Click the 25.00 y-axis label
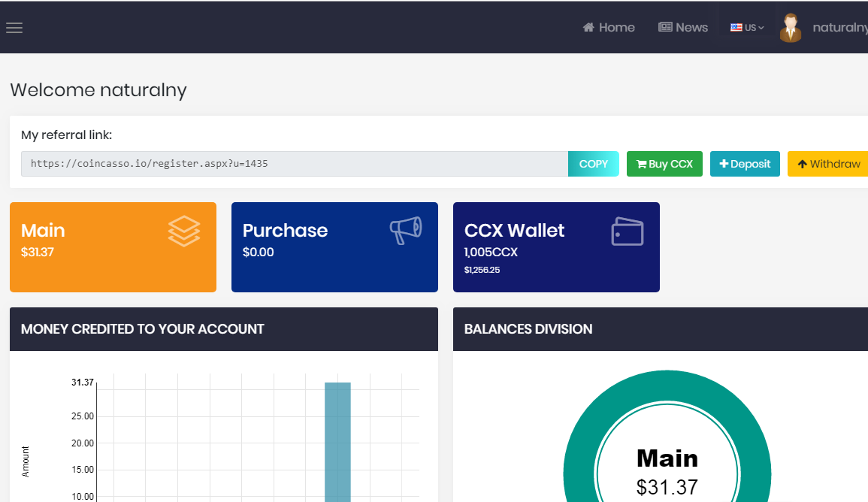Screen dimensions: 868x502 click(x=83, y=416)
